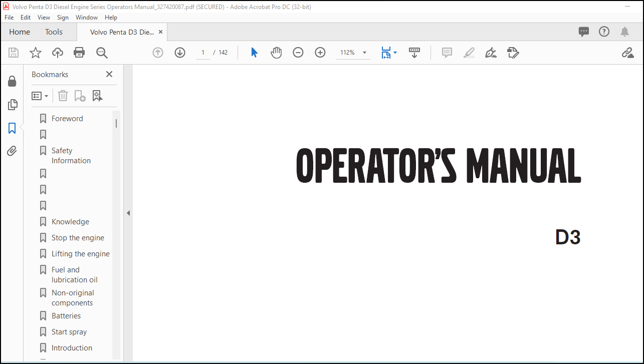This screenshot has width=644, height=364.
Task: Open the Foreword bookmark
Action: click(x=67, y=119)
